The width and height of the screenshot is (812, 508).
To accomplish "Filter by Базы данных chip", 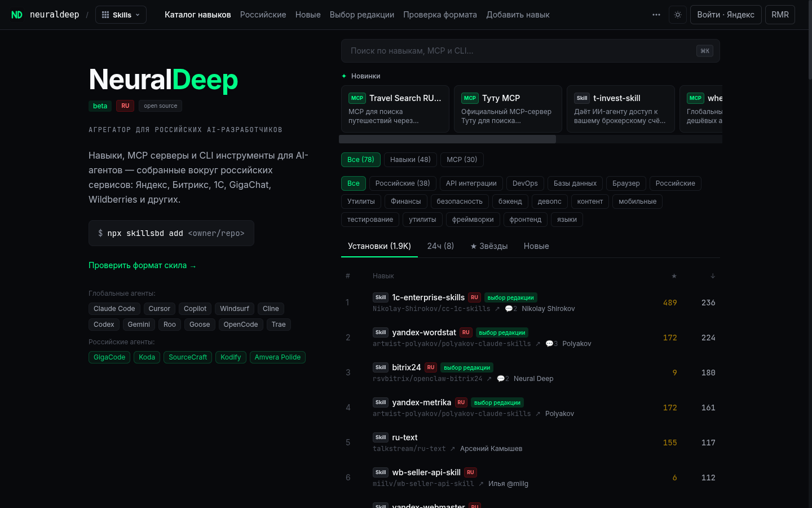I will 575,183.
